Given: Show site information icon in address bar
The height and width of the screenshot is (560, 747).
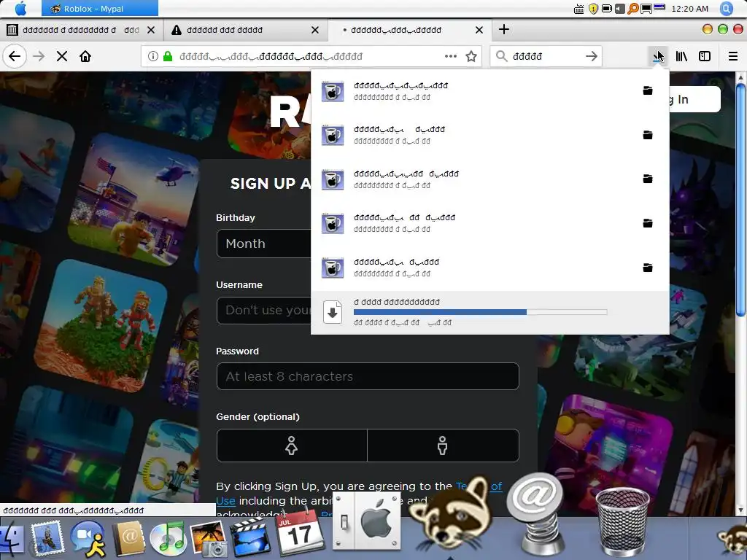Looking at the screenshot, I should tap(153, 57).
